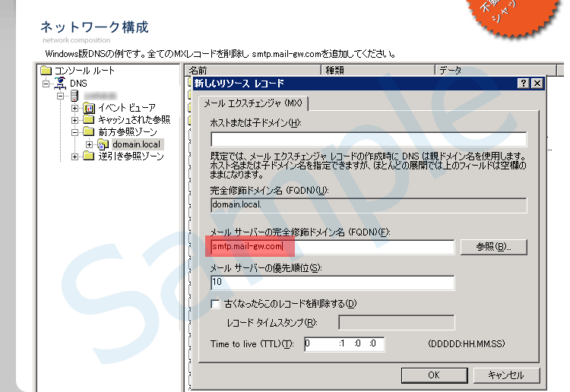Click the DNS network icon in tree

pos(60,83)
